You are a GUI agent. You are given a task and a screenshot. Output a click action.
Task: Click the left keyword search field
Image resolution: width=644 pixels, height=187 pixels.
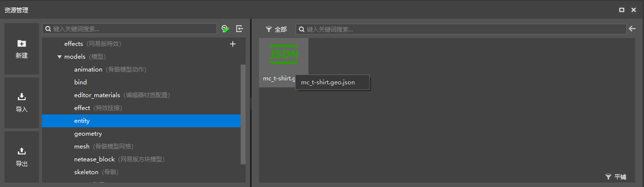129,29
